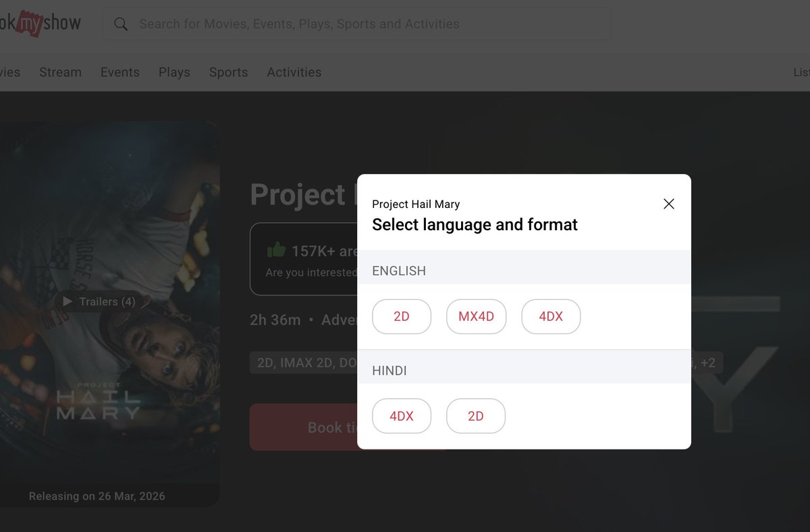Play the Trailers (4) button
The height and width of the screenshot is (532, 810).
point(99,302)
